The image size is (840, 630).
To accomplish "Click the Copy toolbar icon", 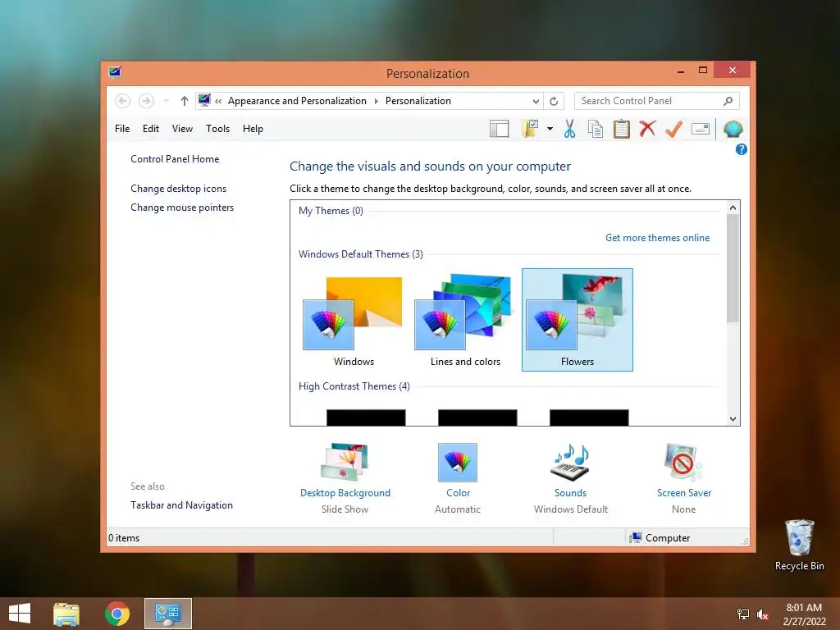I will click(596, 129).
